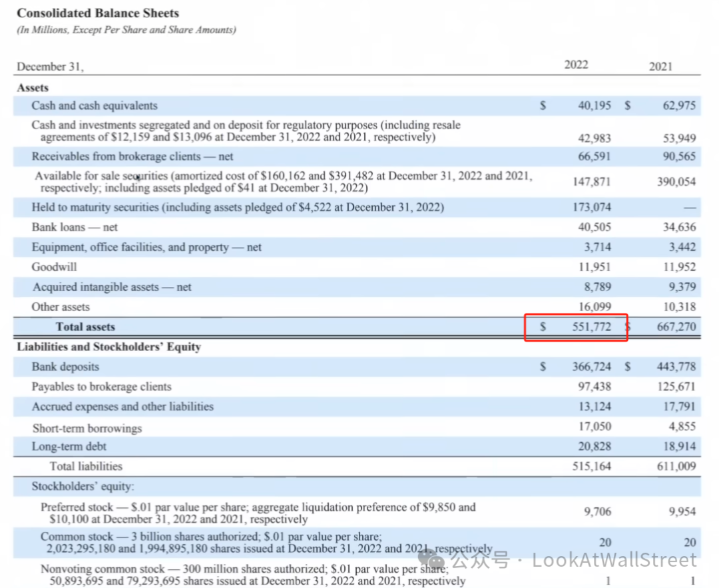This screenshot has height=588, width=719.
Task: Click the 20,828 long-term debt value
Action: coord(595,447)
